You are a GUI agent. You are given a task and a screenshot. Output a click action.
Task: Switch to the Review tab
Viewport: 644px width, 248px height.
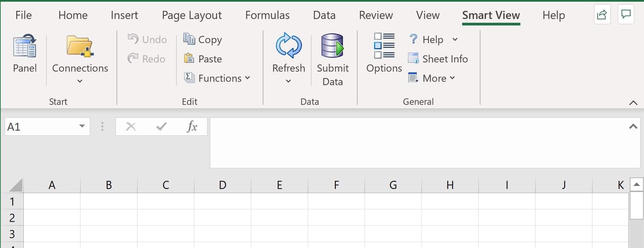coord(376,15)
